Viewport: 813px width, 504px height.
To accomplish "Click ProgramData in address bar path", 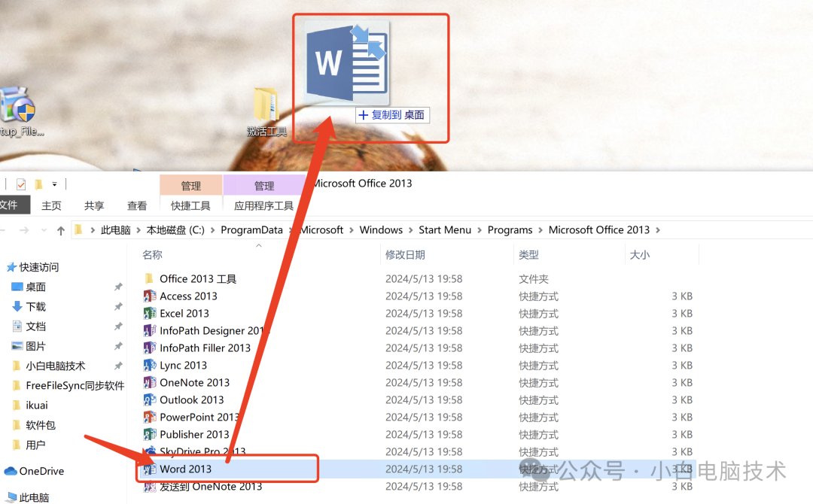I will pyautogui.click(x=252, y=230).
